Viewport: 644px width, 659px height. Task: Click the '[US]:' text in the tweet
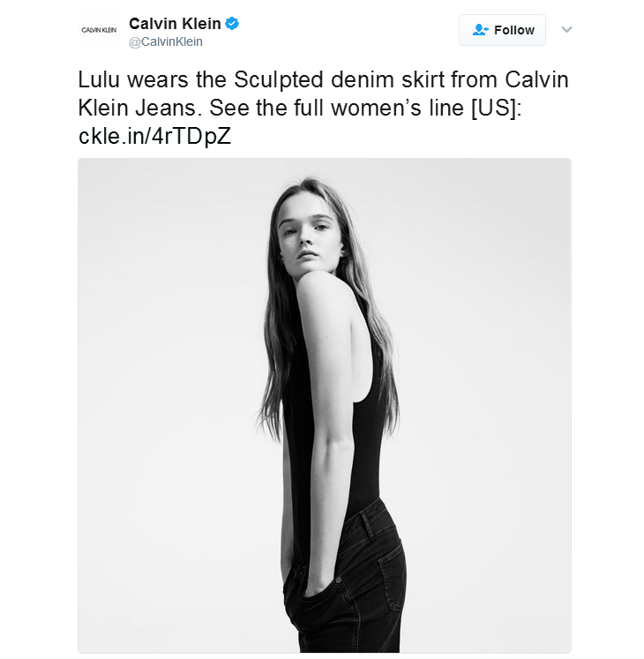497,108
